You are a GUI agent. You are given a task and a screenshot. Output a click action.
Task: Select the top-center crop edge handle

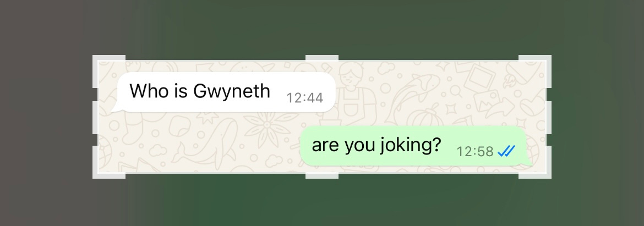(322, 57)
